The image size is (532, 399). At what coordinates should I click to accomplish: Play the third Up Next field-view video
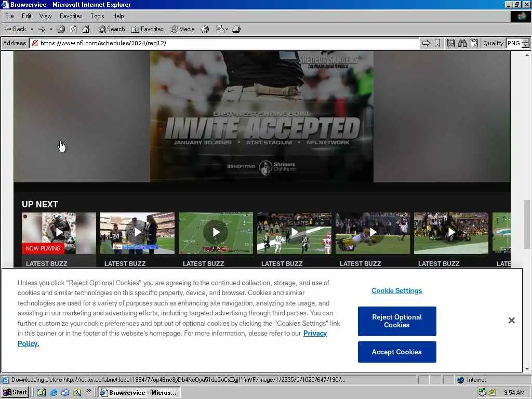point(216,233)
